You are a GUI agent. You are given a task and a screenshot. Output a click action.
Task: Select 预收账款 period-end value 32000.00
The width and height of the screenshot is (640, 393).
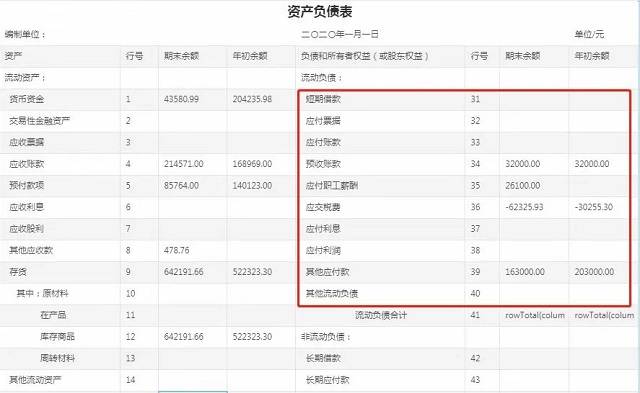(x=522, y=164)
